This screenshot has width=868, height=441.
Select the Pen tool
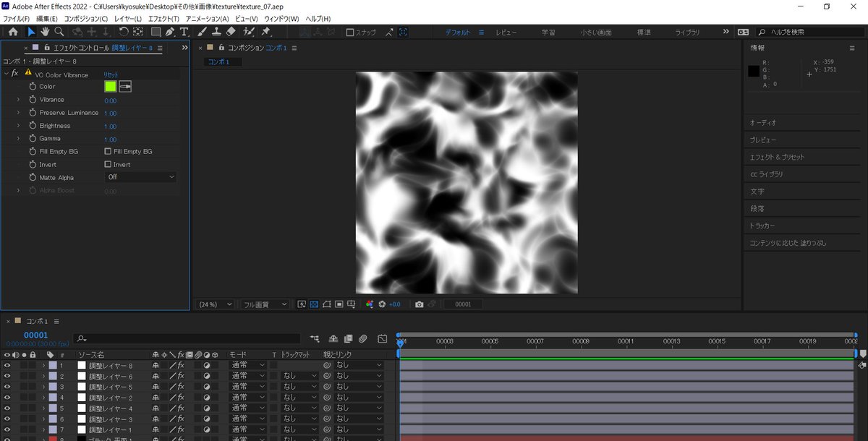click(x=170, y=32)
